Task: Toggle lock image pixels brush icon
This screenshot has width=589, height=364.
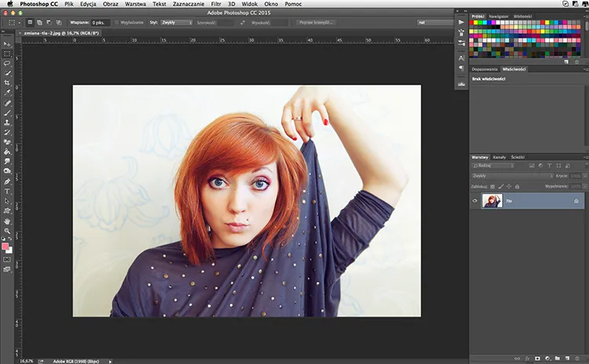Action: click(x=501, y=187)
